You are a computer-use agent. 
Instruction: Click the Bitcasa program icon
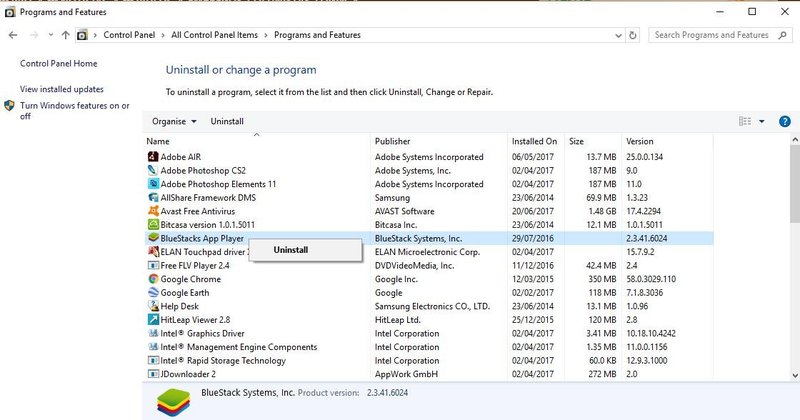153,225
